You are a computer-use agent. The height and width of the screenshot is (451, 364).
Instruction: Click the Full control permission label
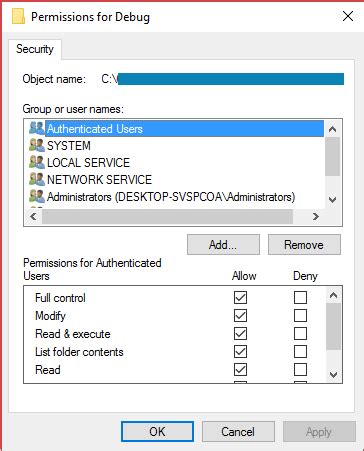pos(60,298)
